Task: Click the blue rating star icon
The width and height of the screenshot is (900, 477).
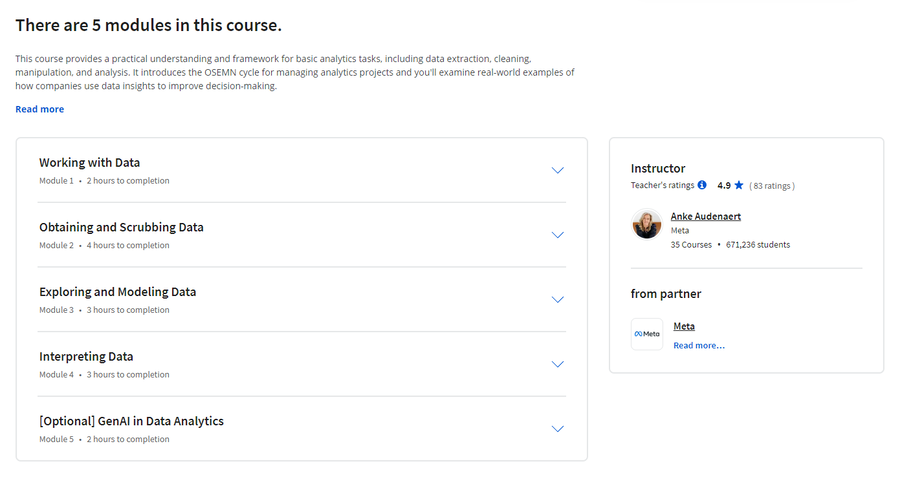Action: tap(739, 185)
